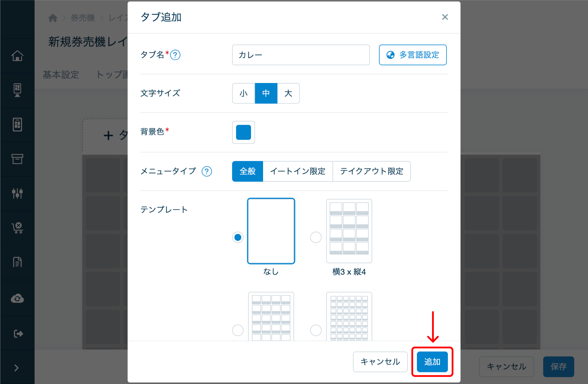588x384 pixels.
Task: Click the 4-column grid template thumbnail
Action: coord(271,316)
